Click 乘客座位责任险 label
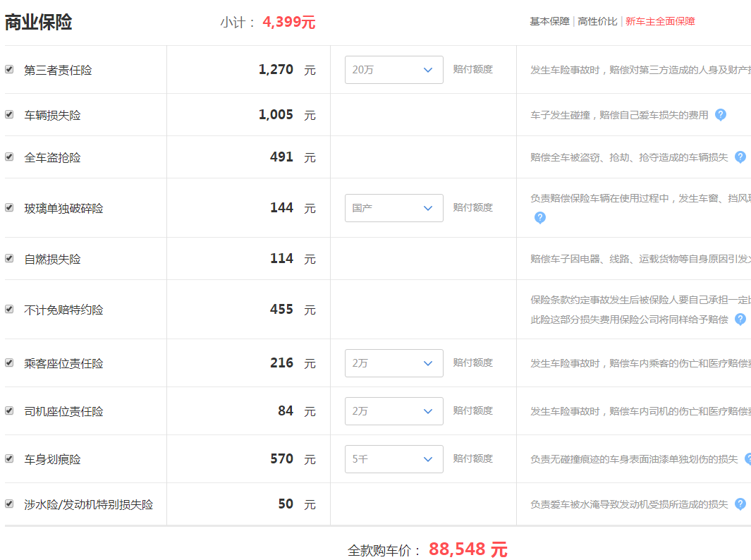 [x=63, y=364]
